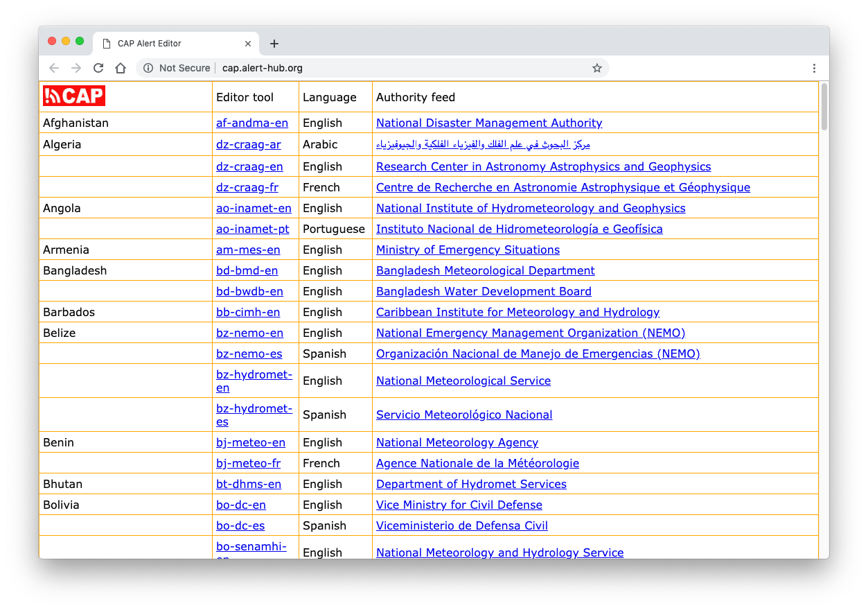The image size is (868, 610).
Task: Open the af-andma-en editor link
Action: [x=252, y=123]
